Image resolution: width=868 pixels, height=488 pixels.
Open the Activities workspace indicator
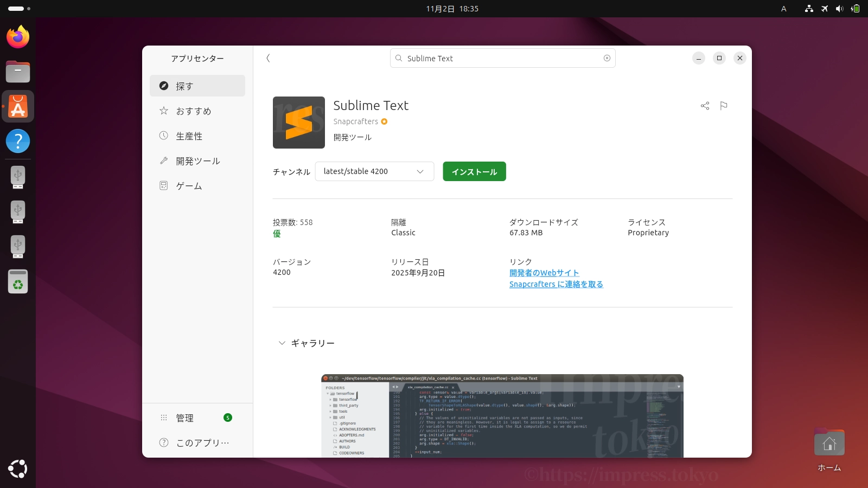pyautogui.click(x=20, y=9)
